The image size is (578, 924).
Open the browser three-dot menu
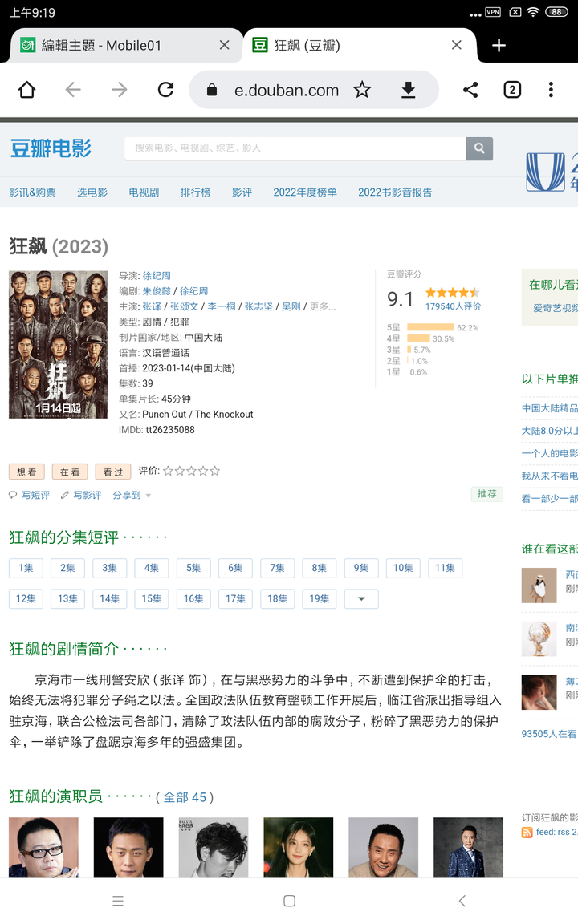click(551, 90)
